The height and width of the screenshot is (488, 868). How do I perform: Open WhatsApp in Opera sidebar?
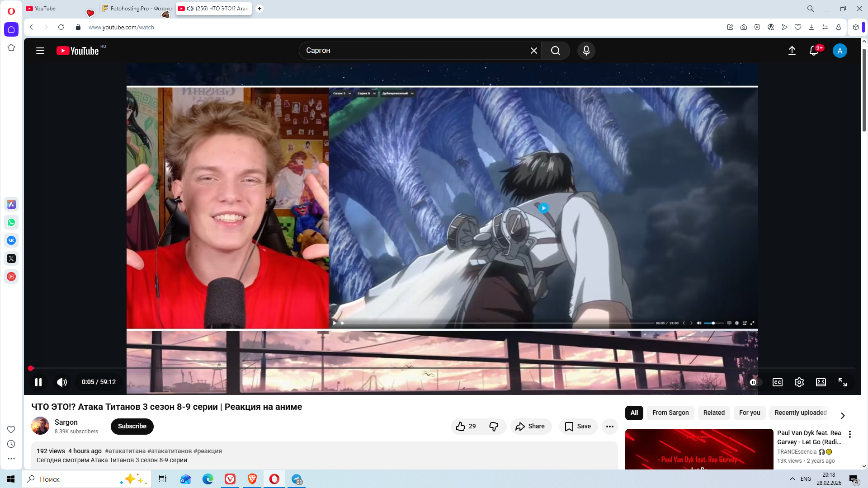tap(11, 222)
